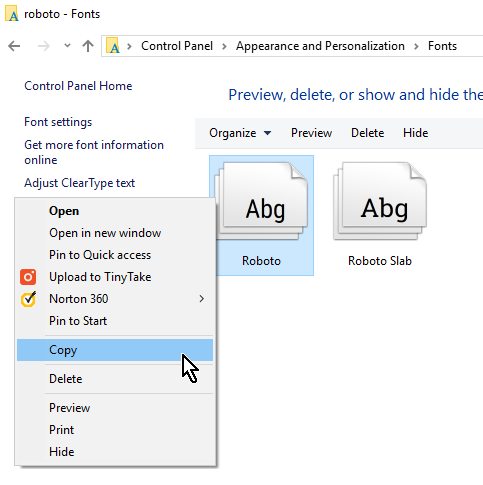This screenshot has width=483, height=485.
Task: Expand chevron before Control Panel breadcrumb
Action: tap(129, 46)
